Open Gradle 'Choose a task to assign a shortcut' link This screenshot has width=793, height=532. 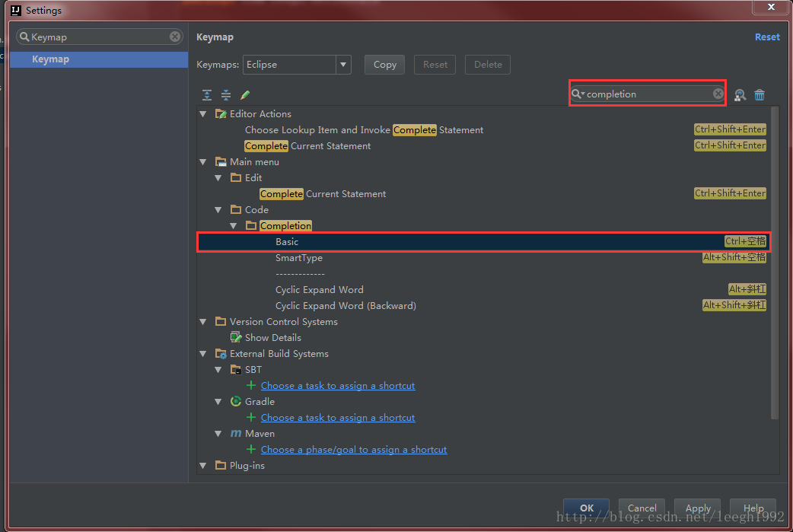point(338,417)
